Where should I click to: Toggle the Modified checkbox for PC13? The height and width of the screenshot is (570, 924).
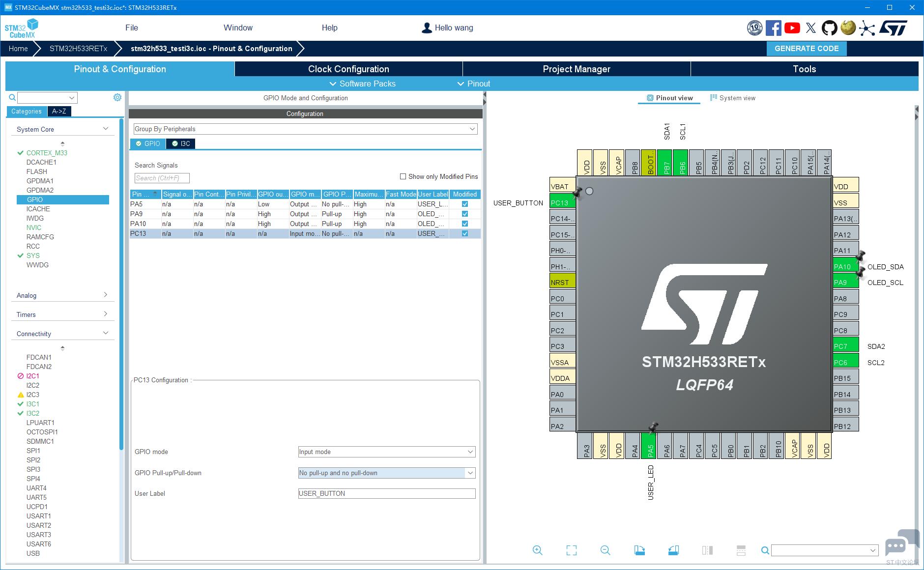tap(465, 233)
